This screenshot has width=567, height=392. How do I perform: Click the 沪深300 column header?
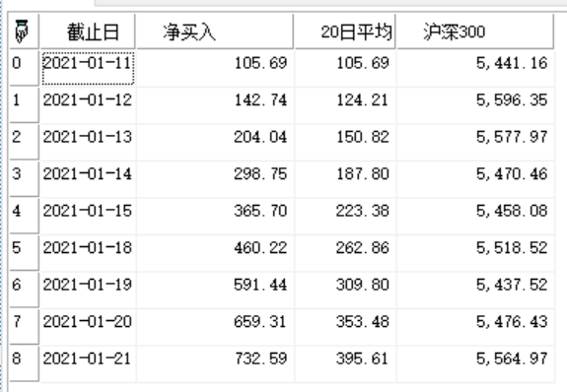pyautogui.click(x=475, y=32)
